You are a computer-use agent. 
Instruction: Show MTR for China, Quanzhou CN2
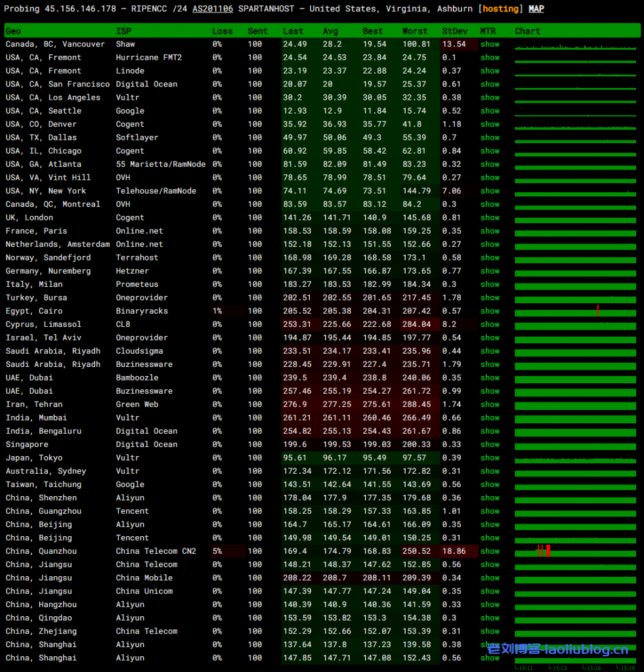(x=490, y=551)
